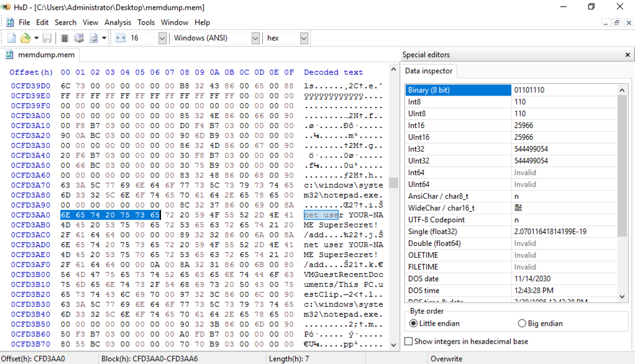The image size is (635, 364).
Task: Open the File menu
Action: (x=24, y=22)
